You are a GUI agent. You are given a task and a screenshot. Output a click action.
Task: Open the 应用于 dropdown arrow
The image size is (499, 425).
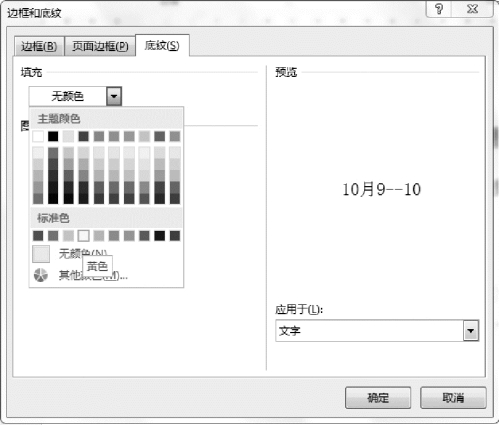[471, 331]
